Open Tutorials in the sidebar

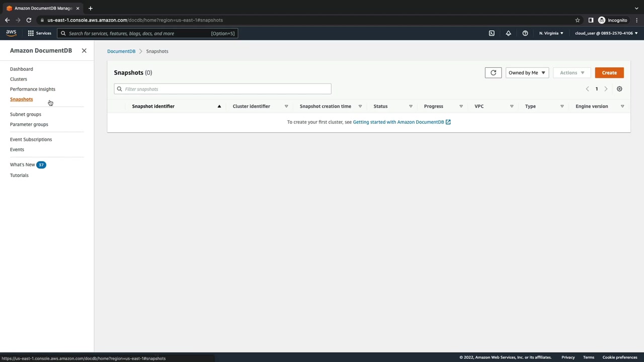click(x=19, y=175)
